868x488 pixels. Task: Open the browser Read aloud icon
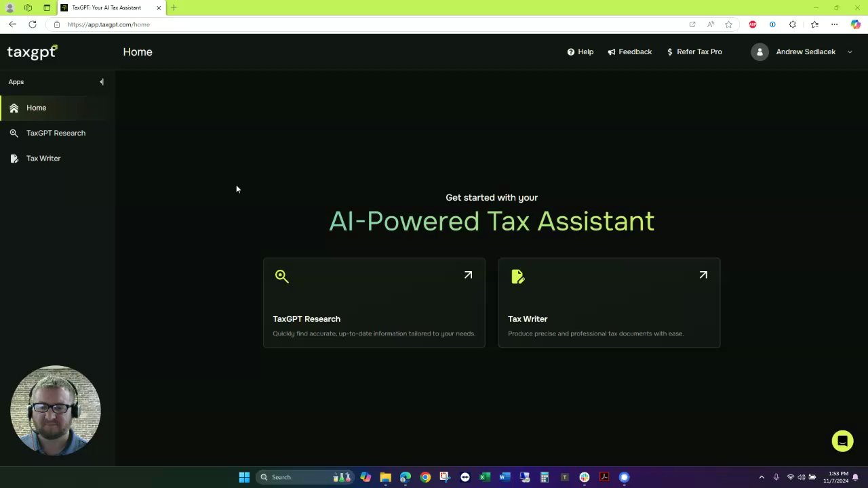(x=710, y=24)
